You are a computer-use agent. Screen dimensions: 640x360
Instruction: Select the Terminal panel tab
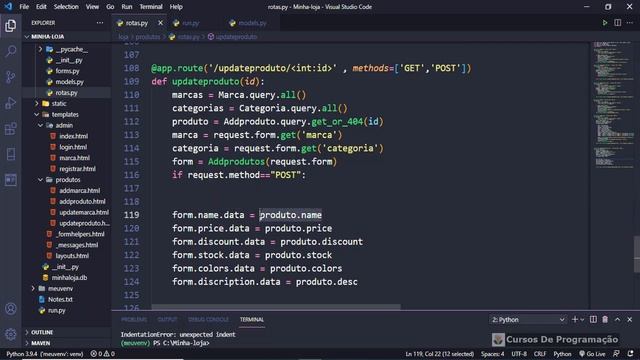[x=252, y=320]
